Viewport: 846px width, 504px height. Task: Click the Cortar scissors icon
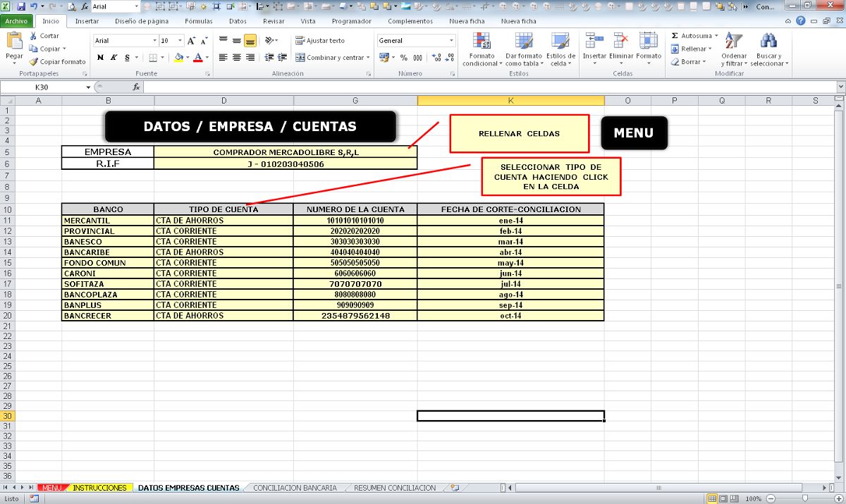33,35
